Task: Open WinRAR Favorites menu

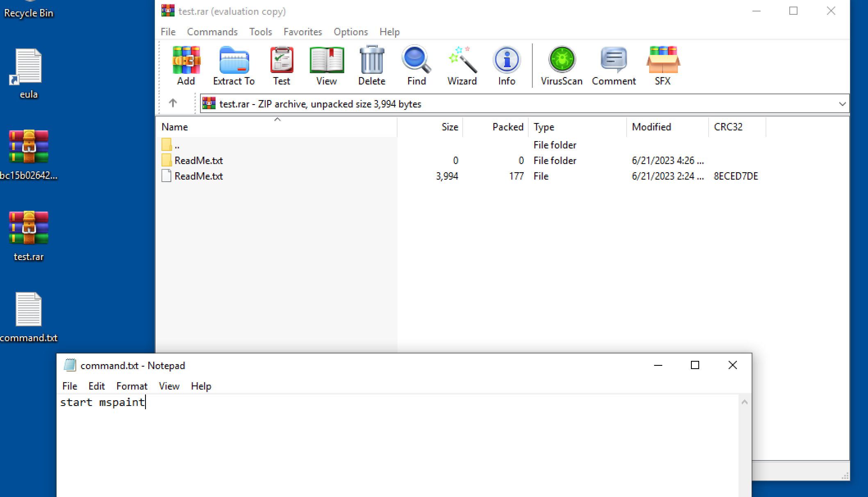Action: (303, 32)
